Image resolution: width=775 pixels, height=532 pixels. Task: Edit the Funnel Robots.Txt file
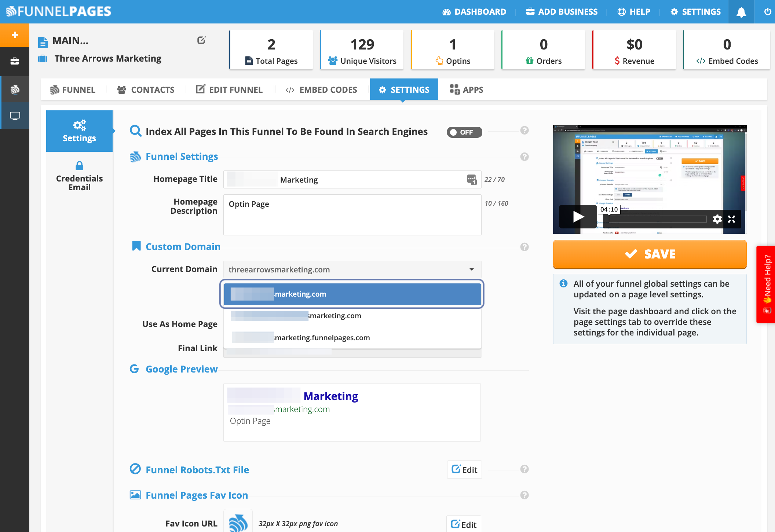click(464, 470)
